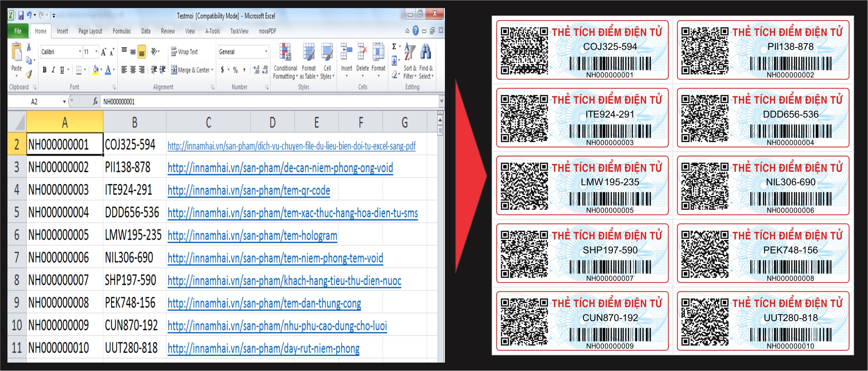The width and height of the screenshot is (868, 371).
Task: Open the General number format dropdown
Action: pyautogui.click(x=266, y=52)
